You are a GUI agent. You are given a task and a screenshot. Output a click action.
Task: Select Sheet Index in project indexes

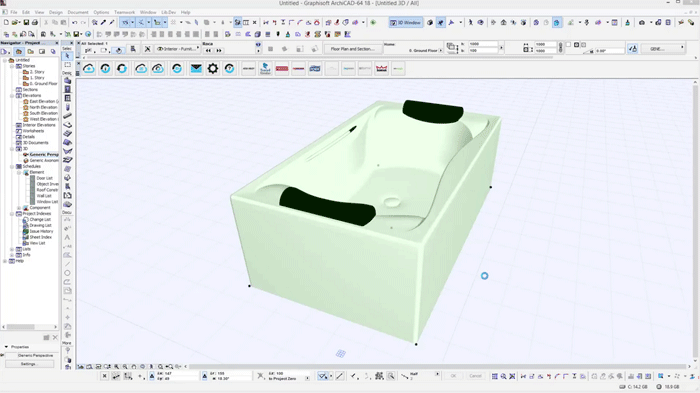pos(37,237)
